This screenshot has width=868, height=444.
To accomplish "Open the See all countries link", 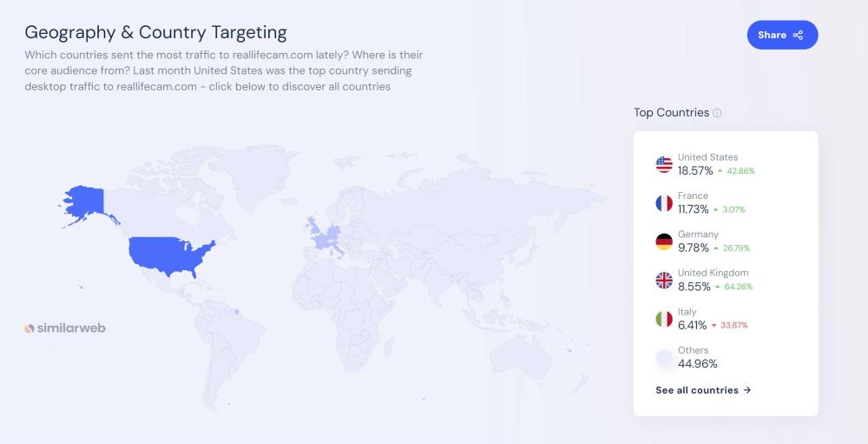I will (703, 390).
